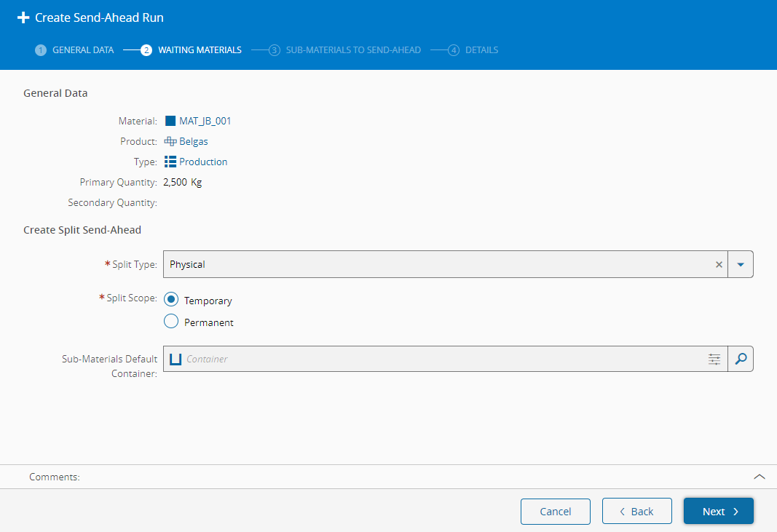
Task: Click the Belgas product icon
Action: [170, 141]
